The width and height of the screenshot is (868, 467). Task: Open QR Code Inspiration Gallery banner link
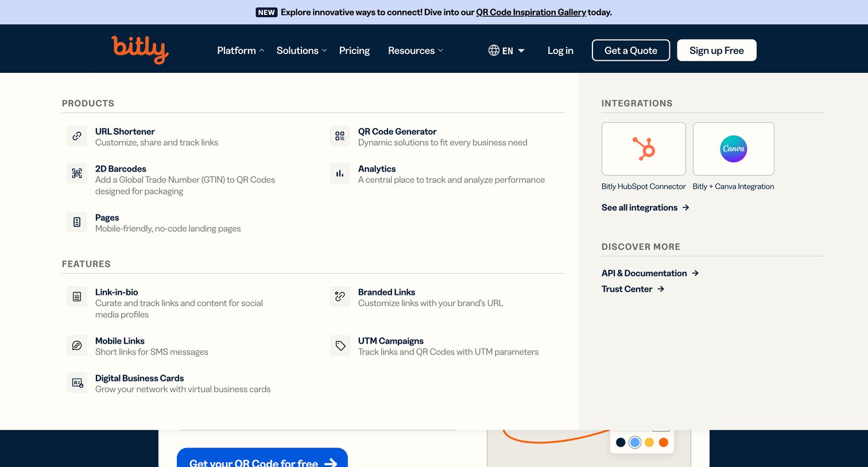point(531,12)
